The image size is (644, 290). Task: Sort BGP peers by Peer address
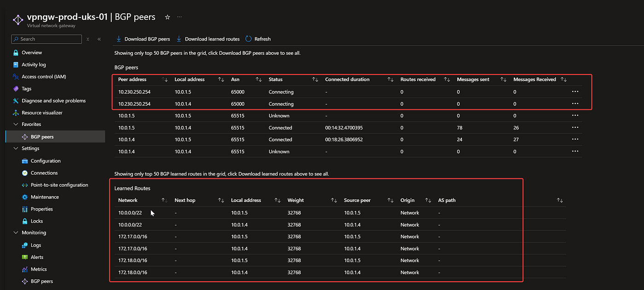(x=165, y=80)
